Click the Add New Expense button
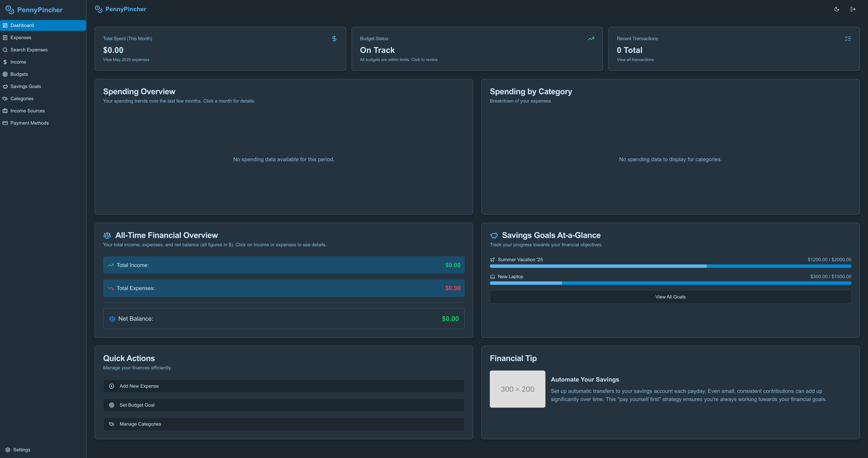 pyautogui.click(x=284, y=386)
